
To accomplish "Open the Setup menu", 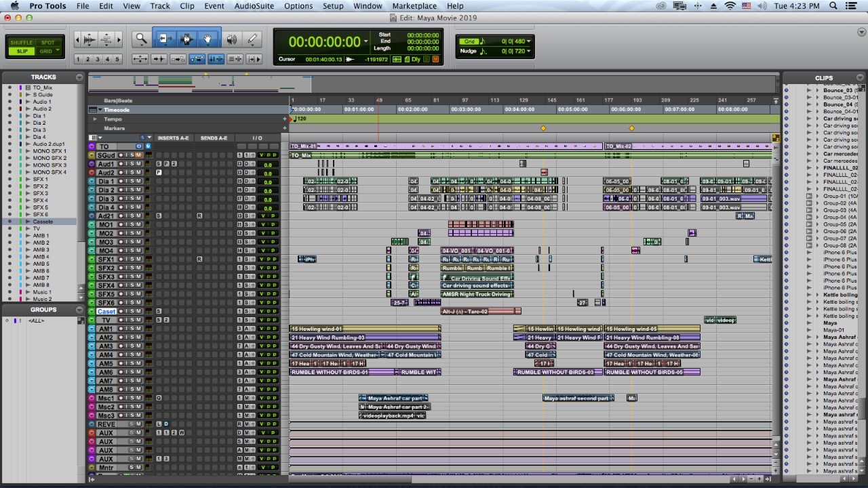I will (x=333, y=6).
